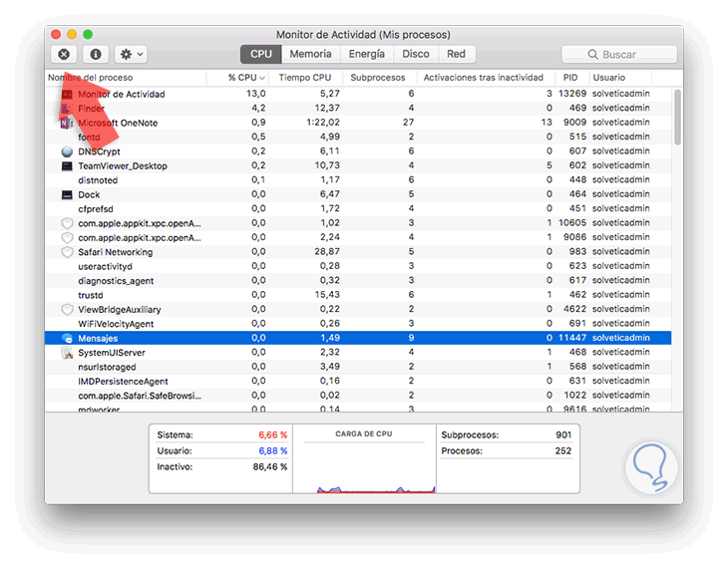Sort by PID column header
This screenshot has height=568, width=728.
tap(570, 78)
